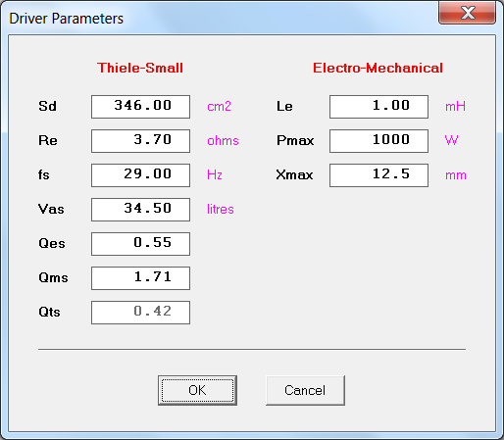
Task: Focus the Xmax field with 12.5
Action: 378,175
